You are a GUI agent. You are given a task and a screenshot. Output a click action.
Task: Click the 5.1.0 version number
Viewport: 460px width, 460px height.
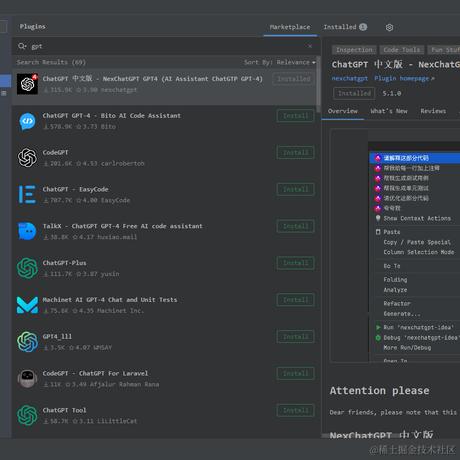392,93
